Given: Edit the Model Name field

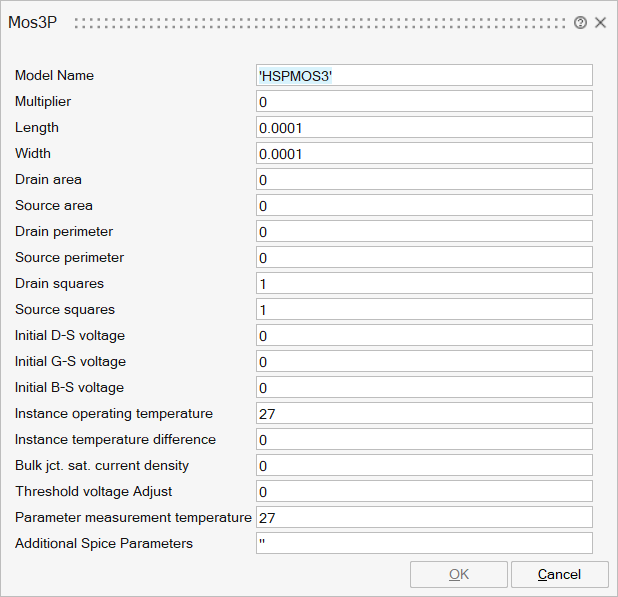Looking at the screenshot, I should (x=424, y=75).
